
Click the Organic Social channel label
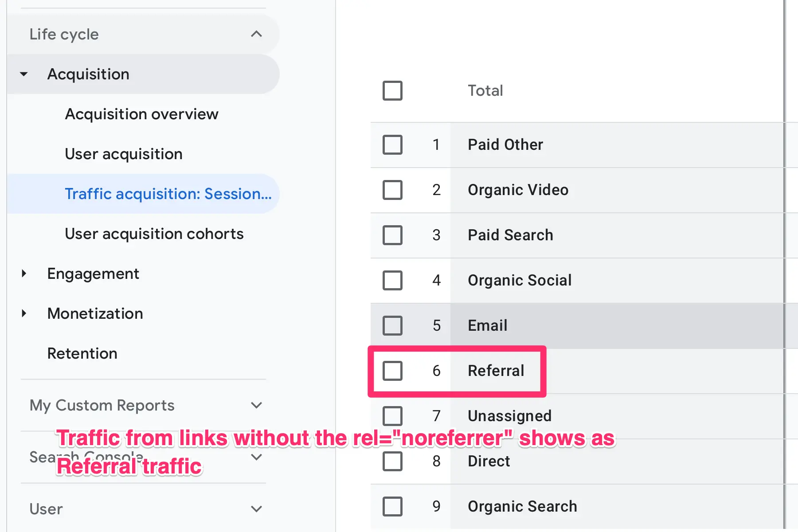click(519, 280)
